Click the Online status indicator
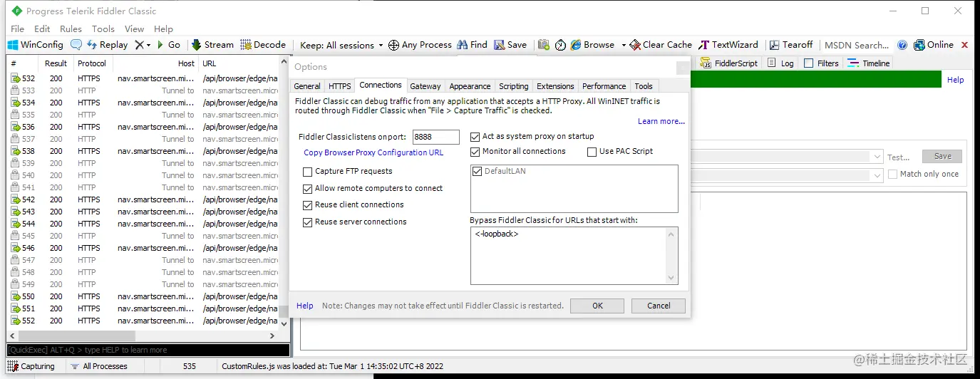Image resolution: width=980 pixels, height=379 pixels. click(x=934, y=44)
